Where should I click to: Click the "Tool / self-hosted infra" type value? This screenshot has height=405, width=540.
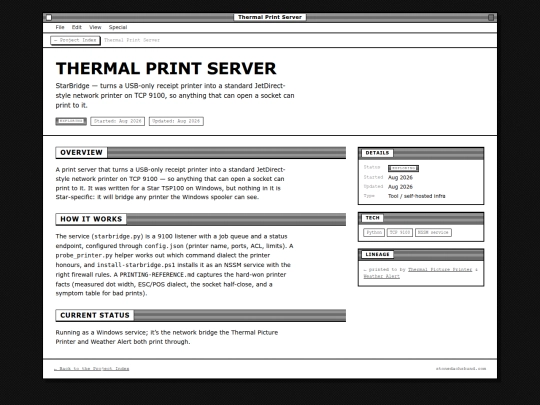[x=416, y=196]
